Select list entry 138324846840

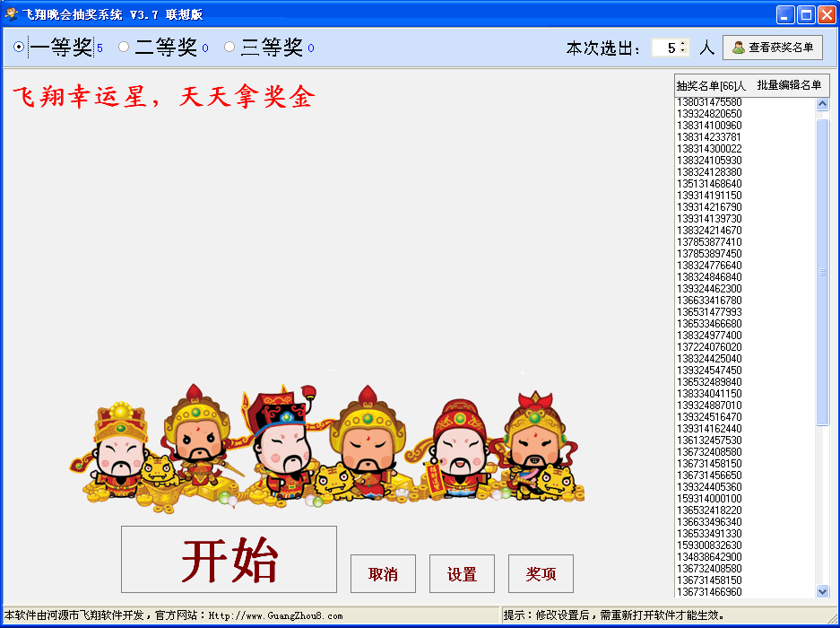pyautogui.click(x=709, y=277)
